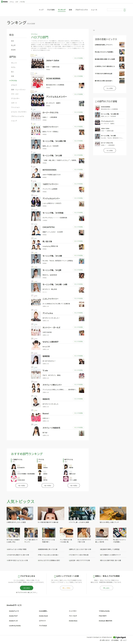This screenshot has width=133, height=644.
Task: Click 詳しく見る for 公式トップブロガー
Action: pos(66,588)
